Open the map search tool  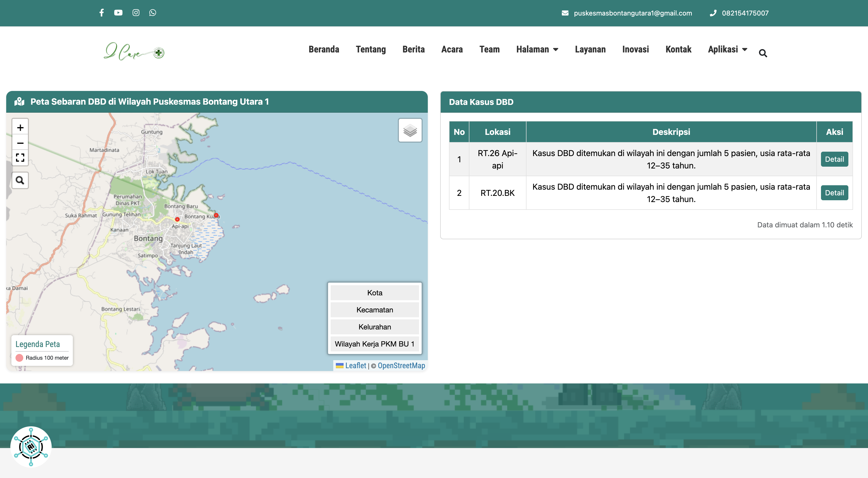pyautogui.click(x=20, y=180)
